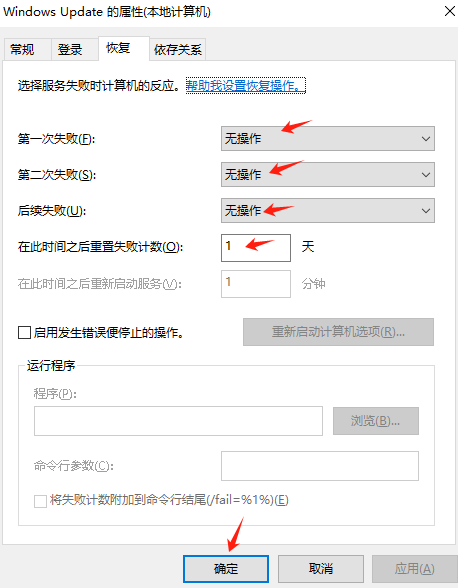Click the restart service minutes field
This screenshot has height=588, width=458.
click(x=256, y=284)
